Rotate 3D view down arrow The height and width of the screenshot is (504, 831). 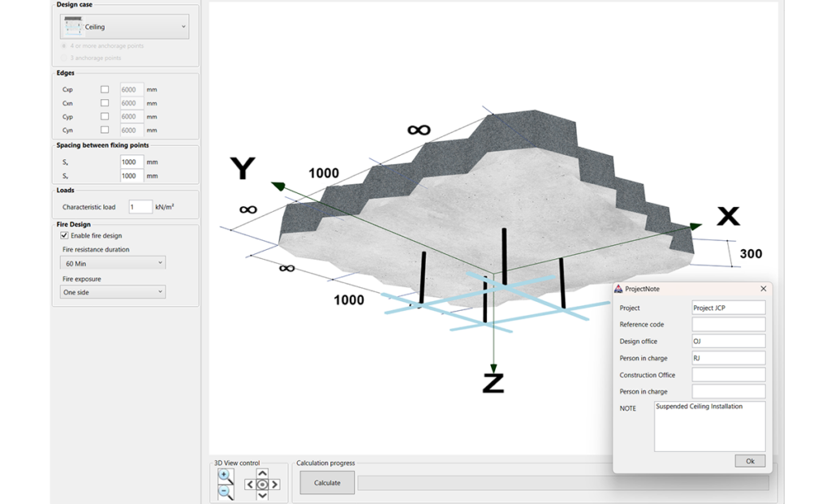click(x=262, y=496)
